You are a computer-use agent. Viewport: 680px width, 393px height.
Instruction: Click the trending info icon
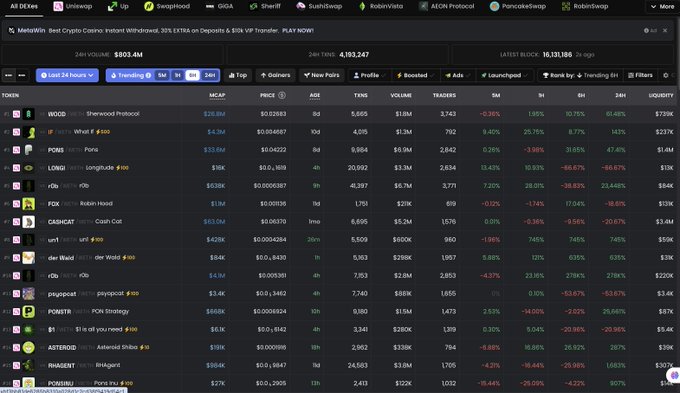click(148, 75)
